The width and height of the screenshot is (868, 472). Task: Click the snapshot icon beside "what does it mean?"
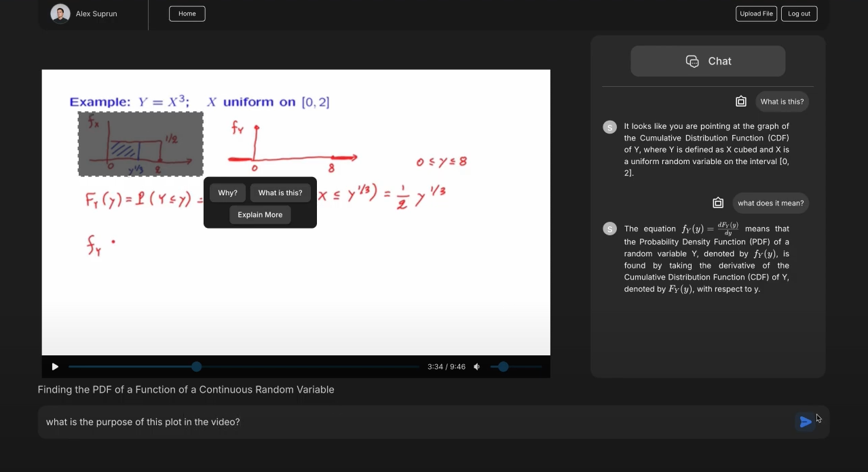pyautogui.click(x=718, y=203)
